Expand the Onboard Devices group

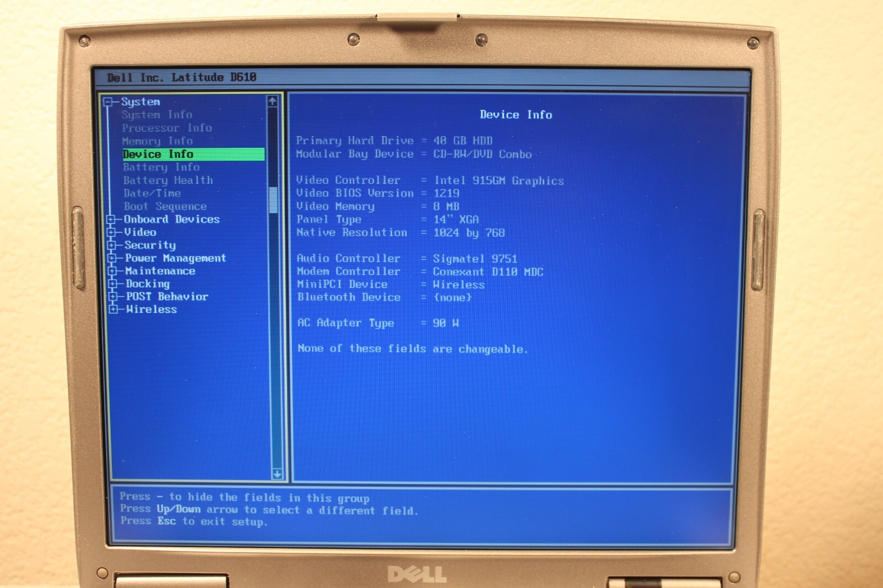(111, 220)
